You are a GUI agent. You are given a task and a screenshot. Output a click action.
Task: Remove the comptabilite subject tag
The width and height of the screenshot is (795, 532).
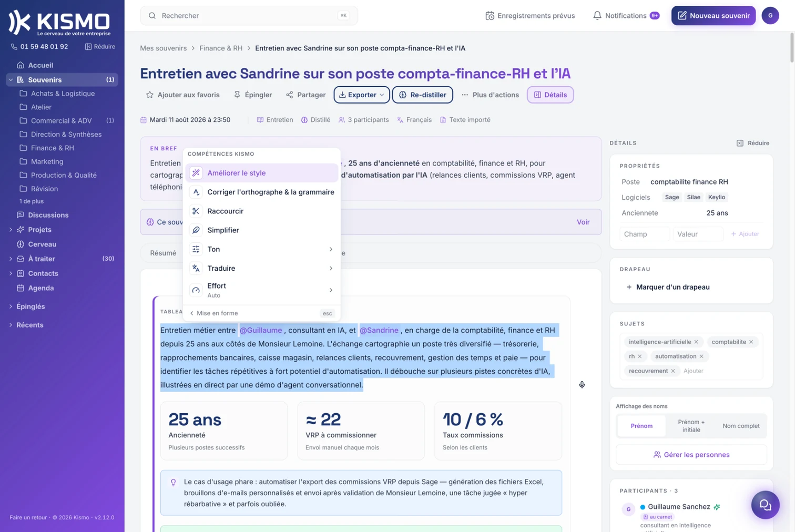pyautogui.click(x=751, y=342)
